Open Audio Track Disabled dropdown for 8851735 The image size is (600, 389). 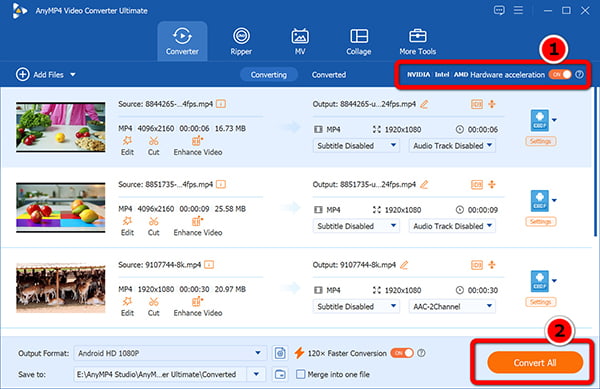[452, 226]
